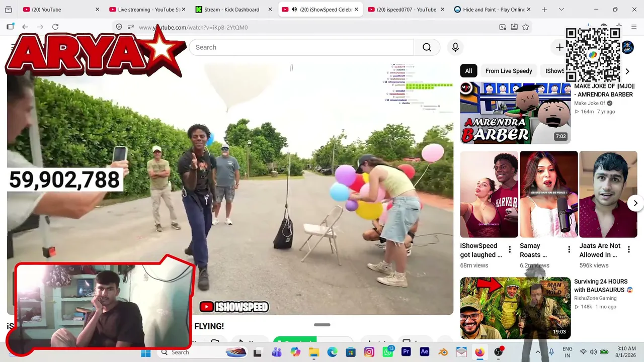
Task: Open Man vs Wild Bauasaurus thumbnail
Action: [515, 308]
